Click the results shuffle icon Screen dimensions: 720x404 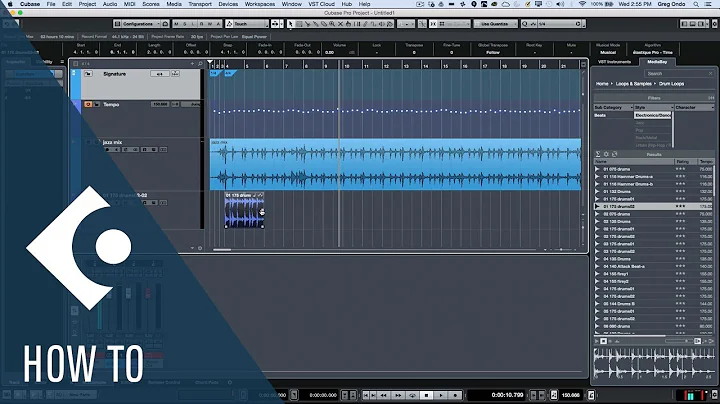click(614, 154)
